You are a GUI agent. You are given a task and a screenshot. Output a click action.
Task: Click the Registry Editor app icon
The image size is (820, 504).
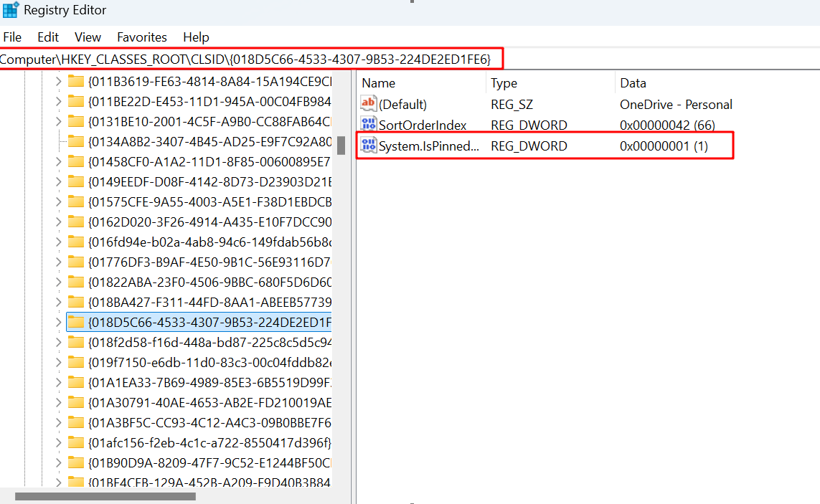tap(10, 9)
